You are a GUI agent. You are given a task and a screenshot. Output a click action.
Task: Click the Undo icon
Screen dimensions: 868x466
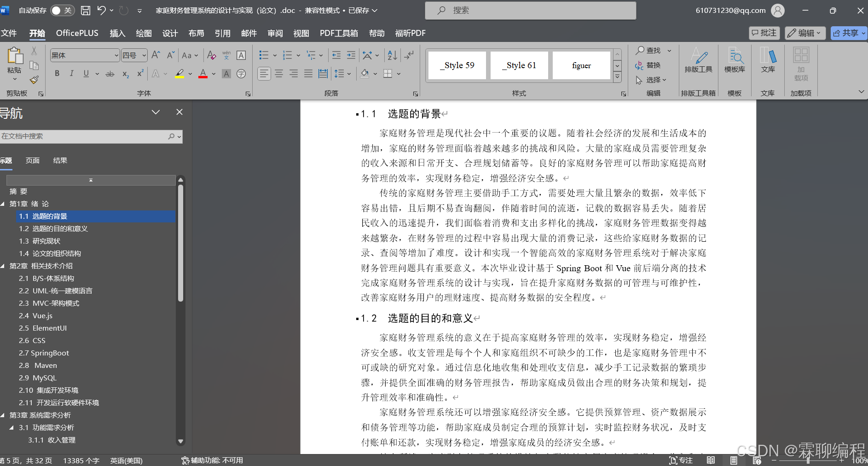(100, 10)
